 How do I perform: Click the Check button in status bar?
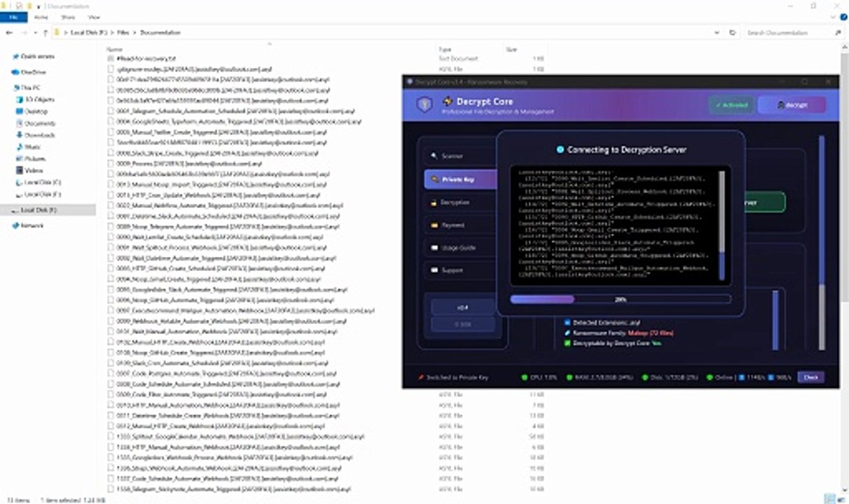pos(810,377)
